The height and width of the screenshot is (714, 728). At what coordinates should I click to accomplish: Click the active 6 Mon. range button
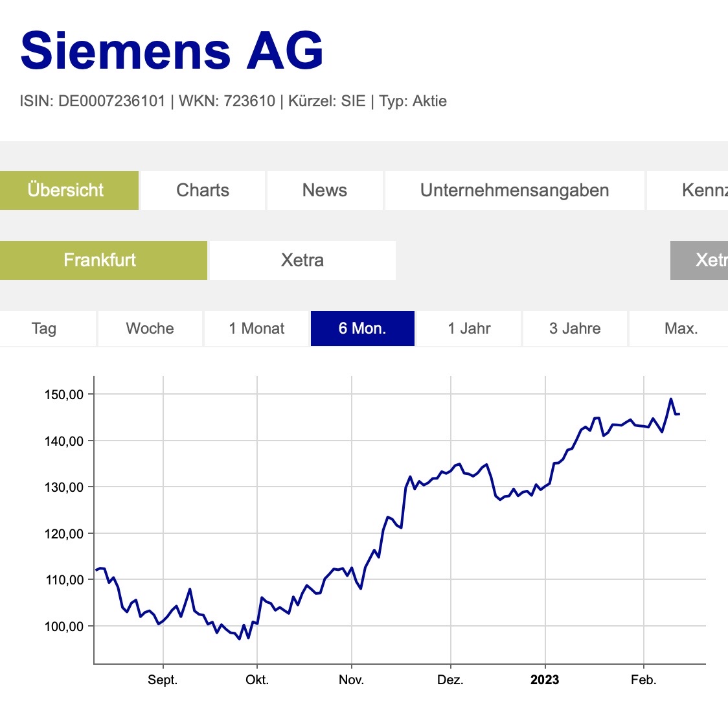click(362, 328)
